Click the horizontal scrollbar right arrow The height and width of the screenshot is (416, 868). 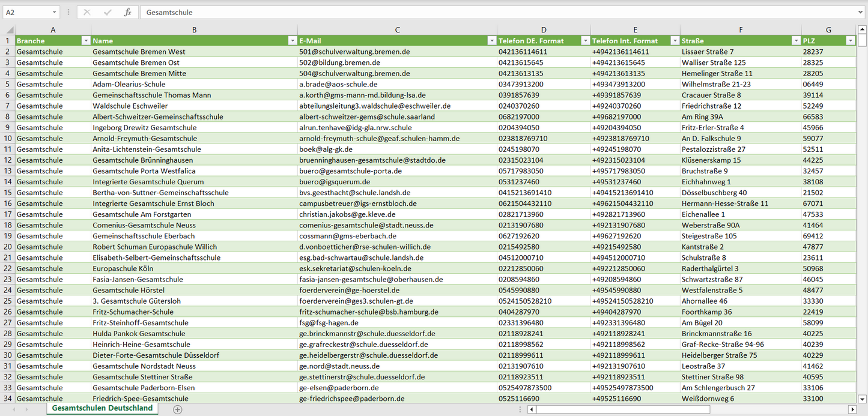(852, 409)
